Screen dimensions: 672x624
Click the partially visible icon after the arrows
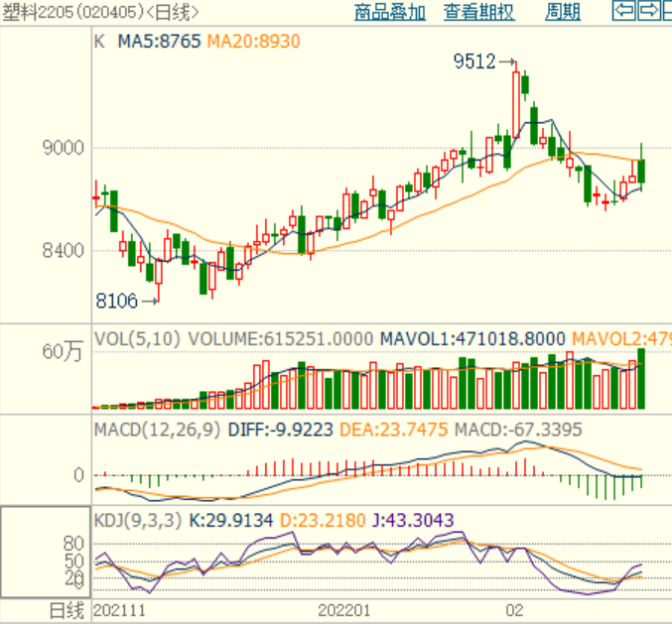667,11
